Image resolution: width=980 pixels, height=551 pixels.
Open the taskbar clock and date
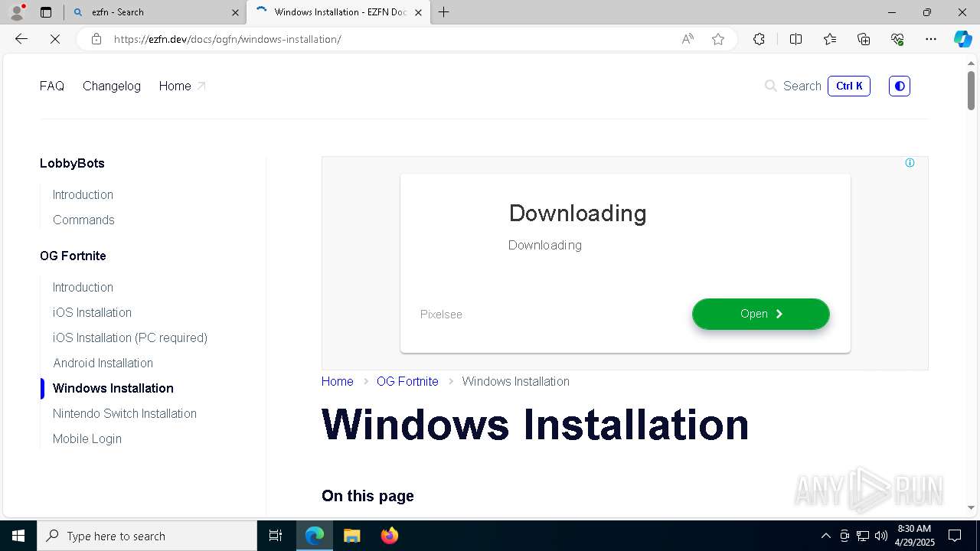(x=913, y=536)
